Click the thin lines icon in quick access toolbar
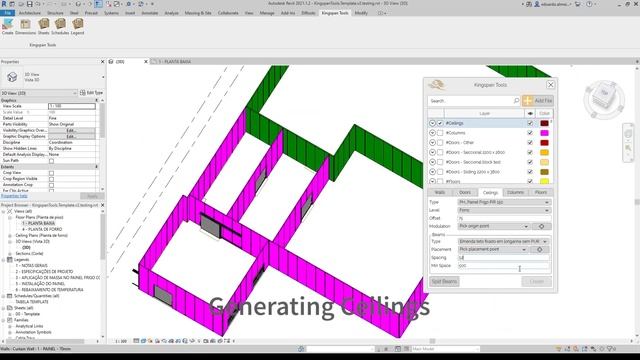The height and width of the screenshot is (360, 640). pos(99,4)
